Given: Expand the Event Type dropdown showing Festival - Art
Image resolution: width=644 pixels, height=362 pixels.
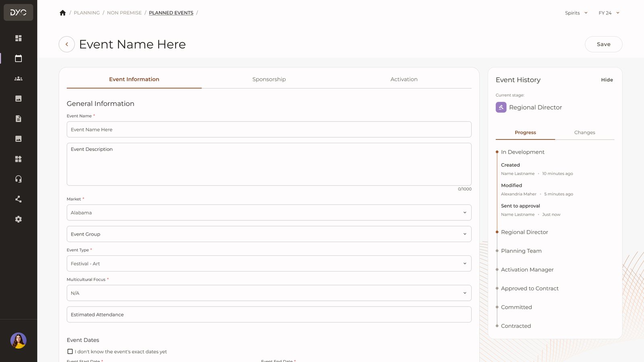Looking at the screenshot, I should (x=269, y=263).
